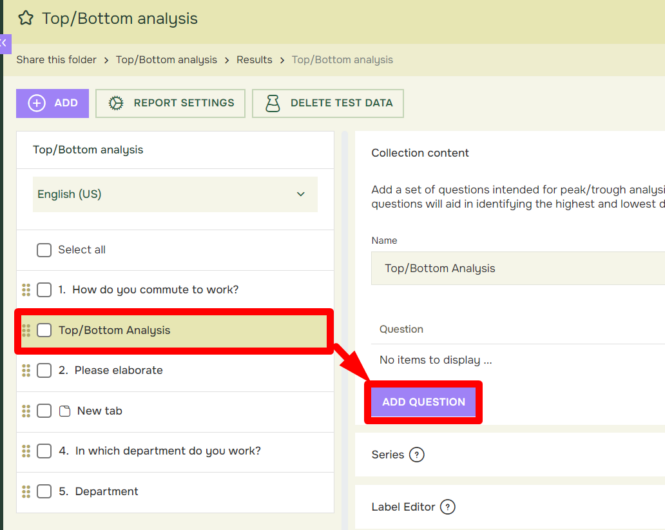Select '1. How do you commute to work?' item

click(x=175, y=290)
